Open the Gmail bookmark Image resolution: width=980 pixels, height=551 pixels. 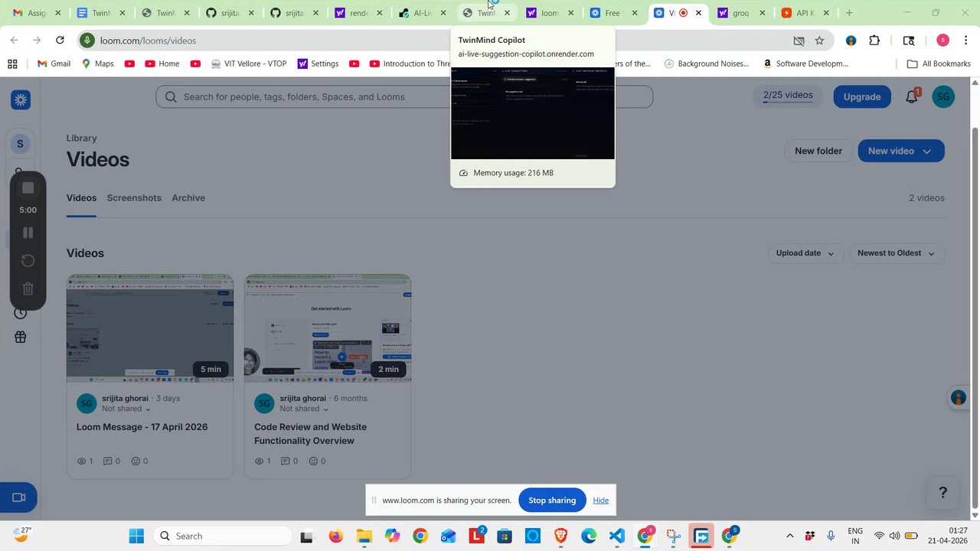click(x=54, y=64)
